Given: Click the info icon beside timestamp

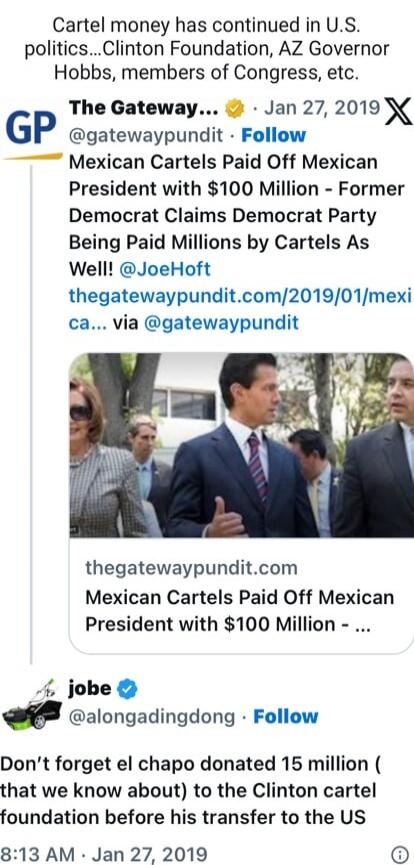Looking at the screenshot, I should click(399, 854).
